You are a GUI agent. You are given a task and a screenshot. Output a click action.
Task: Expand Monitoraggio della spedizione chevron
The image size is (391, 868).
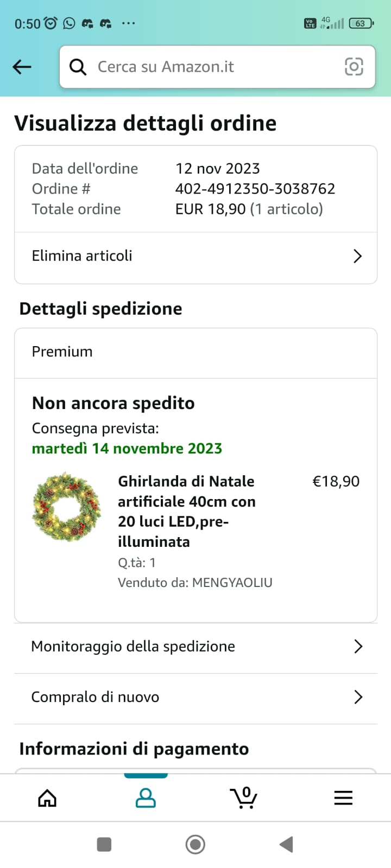tap(358, 646)
